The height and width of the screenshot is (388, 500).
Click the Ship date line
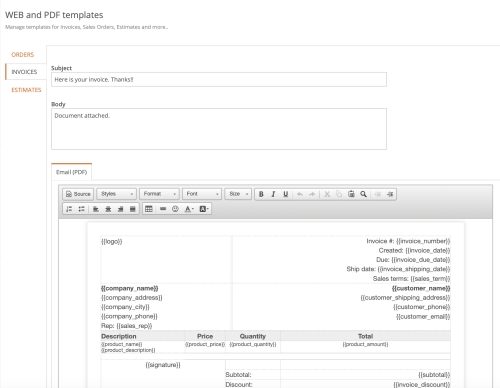(x=398, y=269)
